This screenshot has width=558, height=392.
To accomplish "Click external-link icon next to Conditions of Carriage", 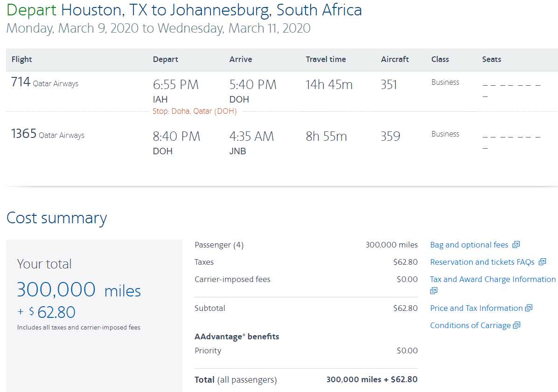I will [x=516, y=325].
